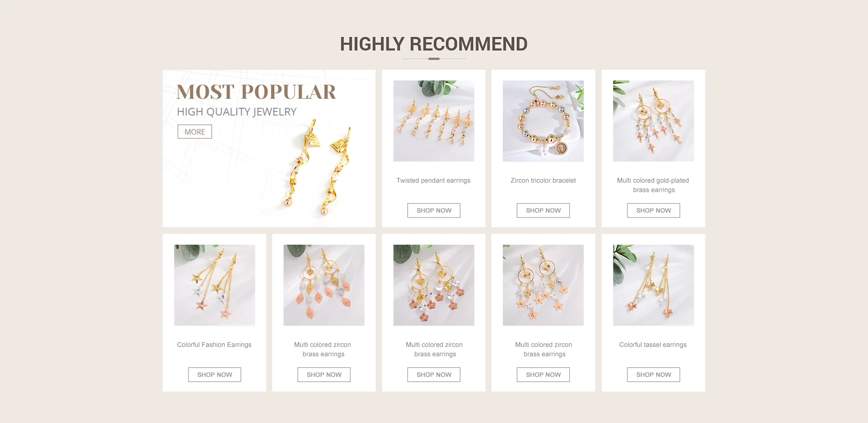The width and height of the screenshot is (868, 423).
Task: Select the Multi colored gold-plated brass earrings title
Action: click(653, 185)
